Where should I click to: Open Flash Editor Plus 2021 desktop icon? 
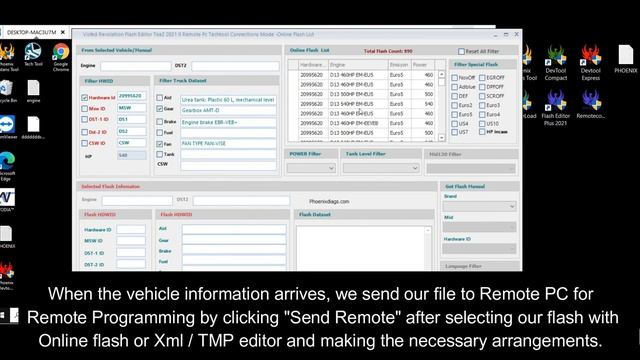pyautogui.click(x=556, y=108)
